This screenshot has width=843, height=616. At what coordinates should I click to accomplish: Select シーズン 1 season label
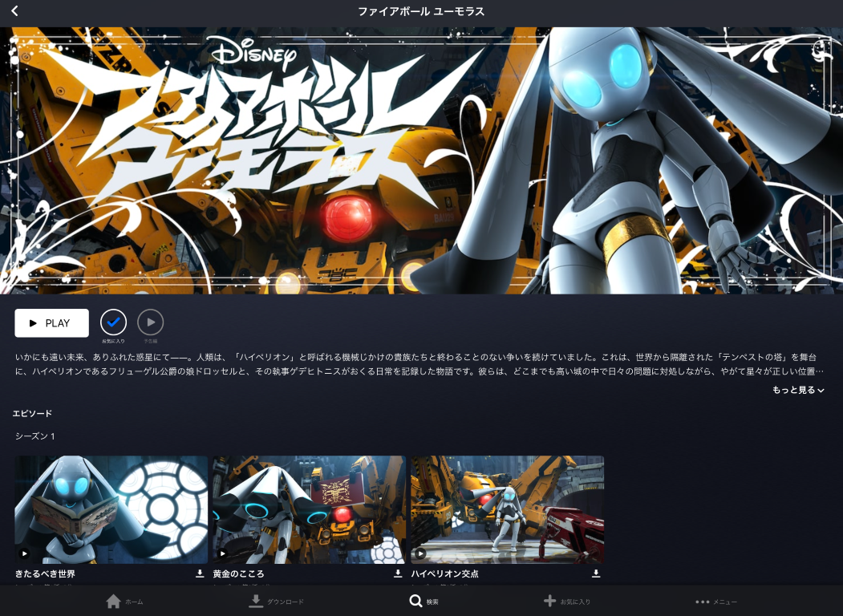tap(35, 436)
